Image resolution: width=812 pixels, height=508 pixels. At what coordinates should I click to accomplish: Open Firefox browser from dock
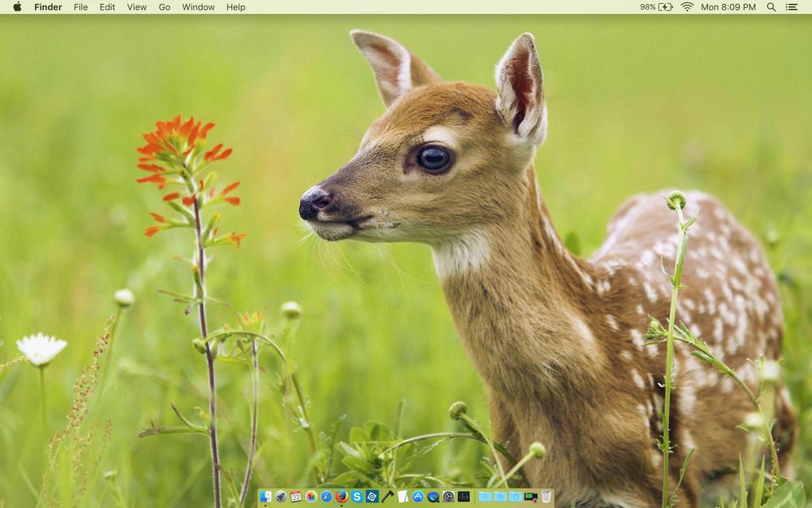tap(342, 497)
